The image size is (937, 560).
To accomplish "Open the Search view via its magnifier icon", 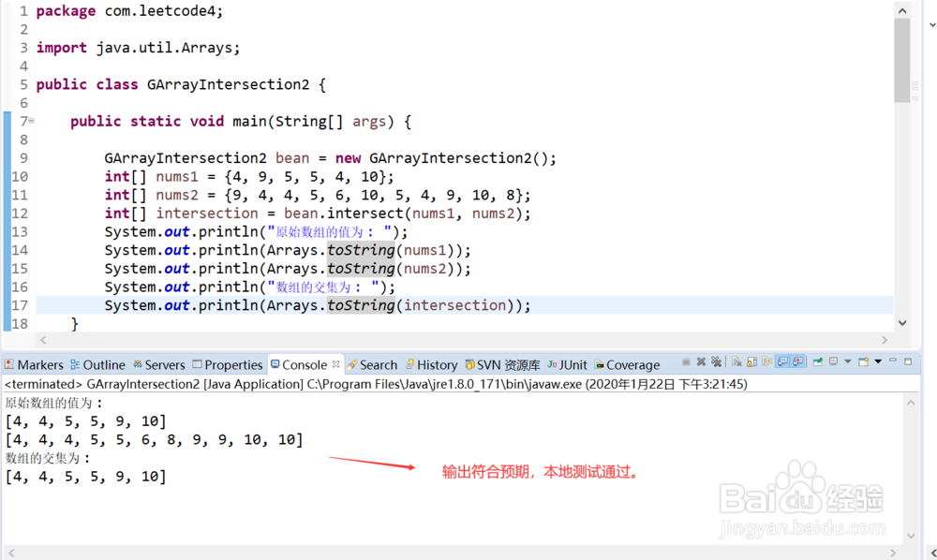I will point(378,364).
